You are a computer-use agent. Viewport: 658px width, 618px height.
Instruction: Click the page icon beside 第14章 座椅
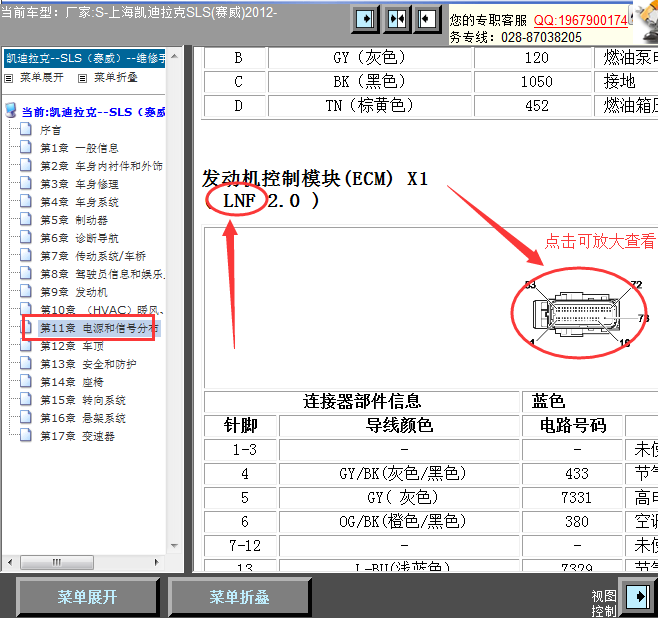coord(26,381)
